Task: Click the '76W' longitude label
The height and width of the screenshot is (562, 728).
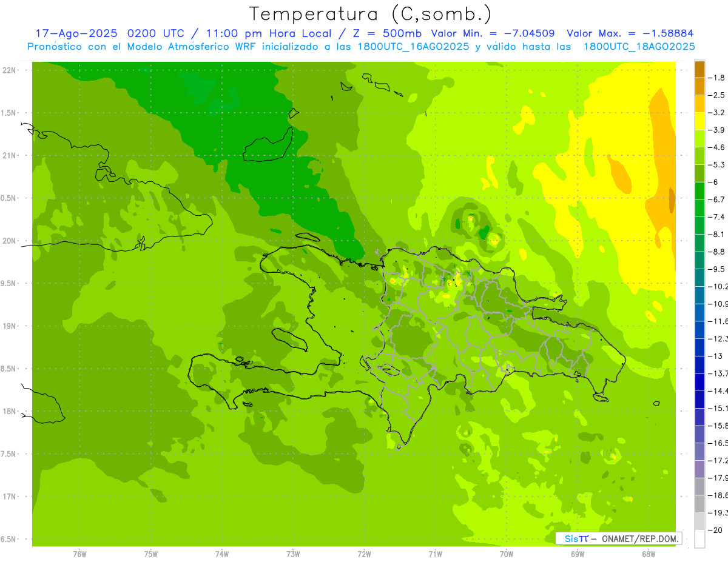Action: coord(79,554)
